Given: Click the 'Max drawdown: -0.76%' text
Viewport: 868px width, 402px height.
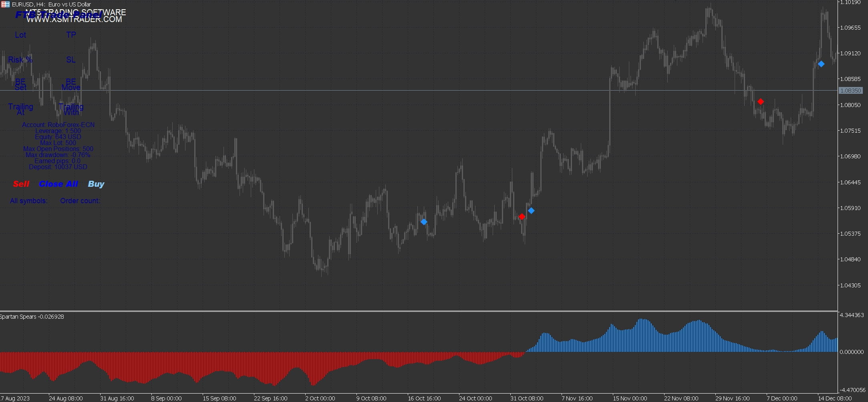Looking at the screenshot, I should click(x=58, y=155).
